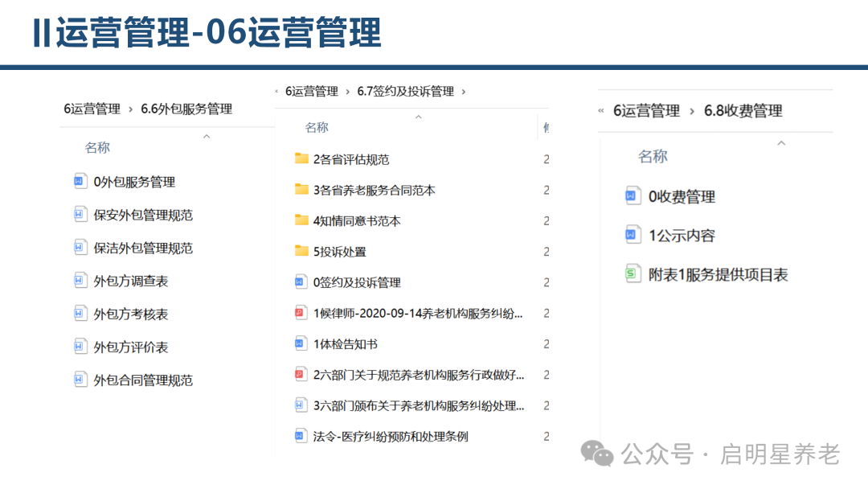The image size is (868, 489).
Task: Expand chevron between 6运营管理 and 6.6外包服务管理
Action: [x=131, y=109]
